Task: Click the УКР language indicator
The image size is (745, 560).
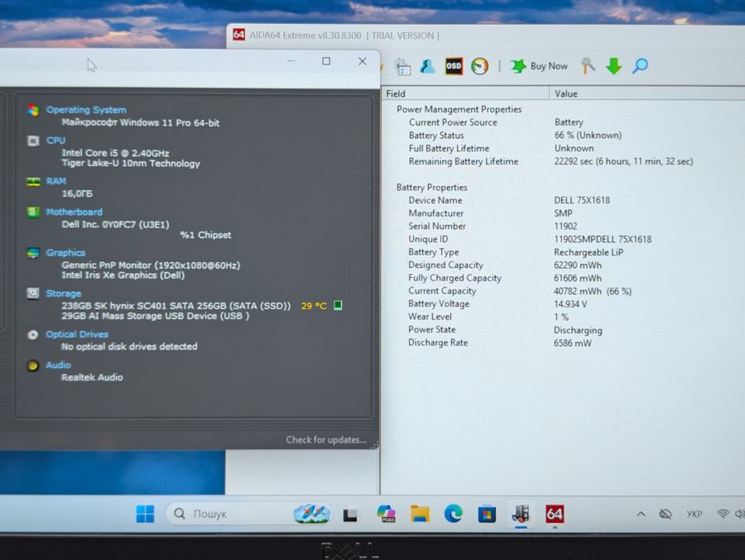Action: (x=695, y=514)
